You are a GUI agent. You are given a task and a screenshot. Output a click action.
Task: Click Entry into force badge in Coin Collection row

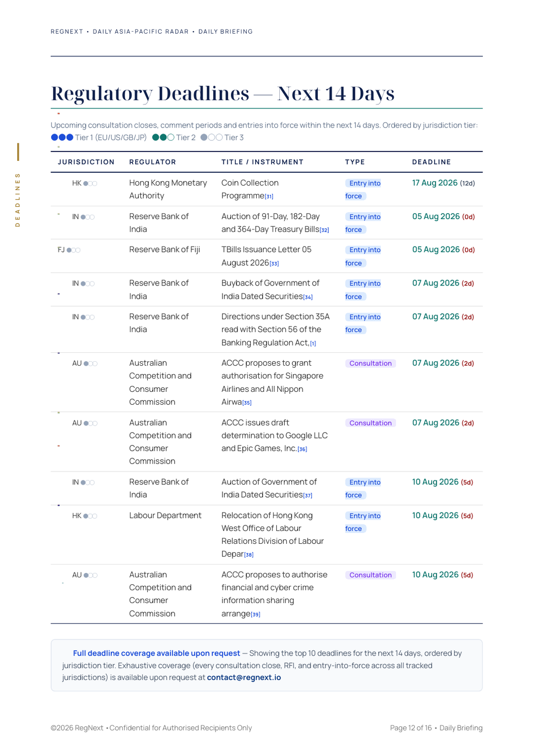(363, 189)
